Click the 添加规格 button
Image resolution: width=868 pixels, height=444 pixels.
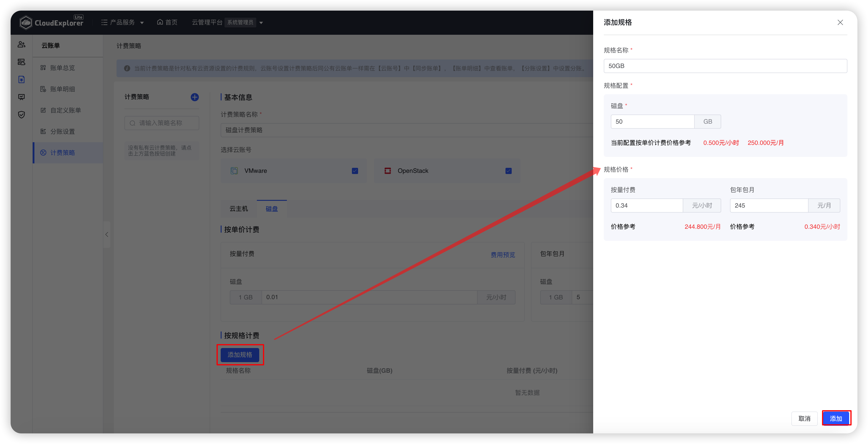pyautogui.click(x=240, y=355)
